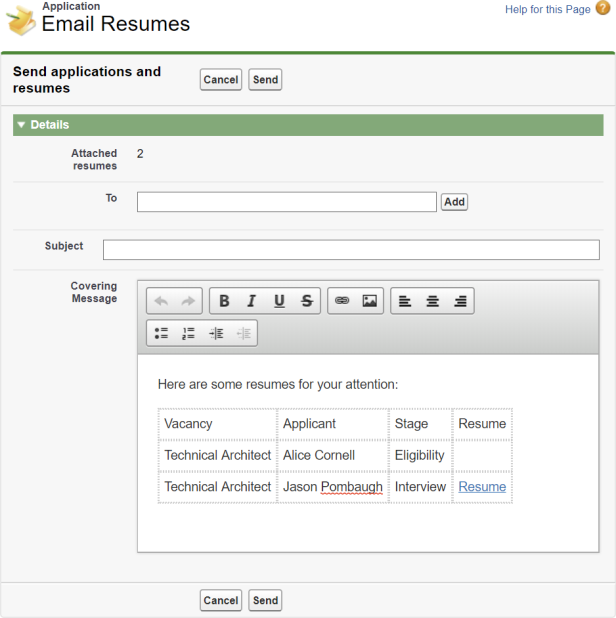
Task: Insert a bulleted list
Action: click(x=161, y=334)
